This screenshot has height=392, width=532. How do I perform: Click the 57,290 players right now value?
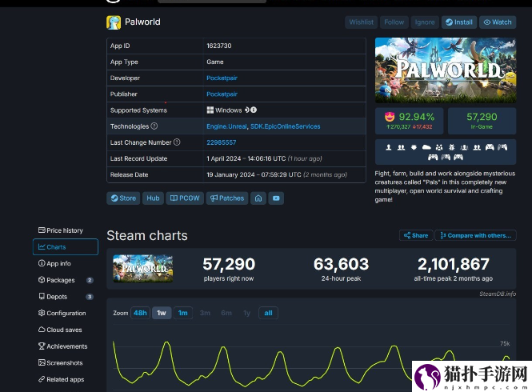229,264
